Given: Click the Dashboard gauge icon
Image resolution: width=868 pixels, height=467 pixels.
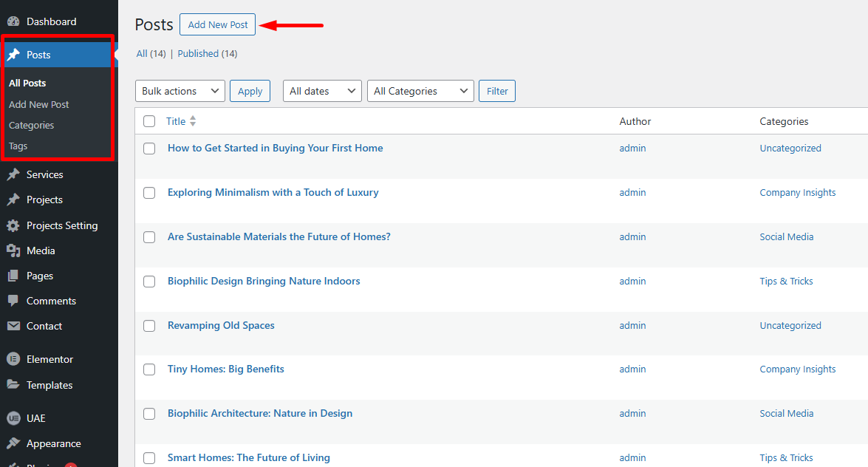Looking at the screenshot, I should click(x=13, y=22).
